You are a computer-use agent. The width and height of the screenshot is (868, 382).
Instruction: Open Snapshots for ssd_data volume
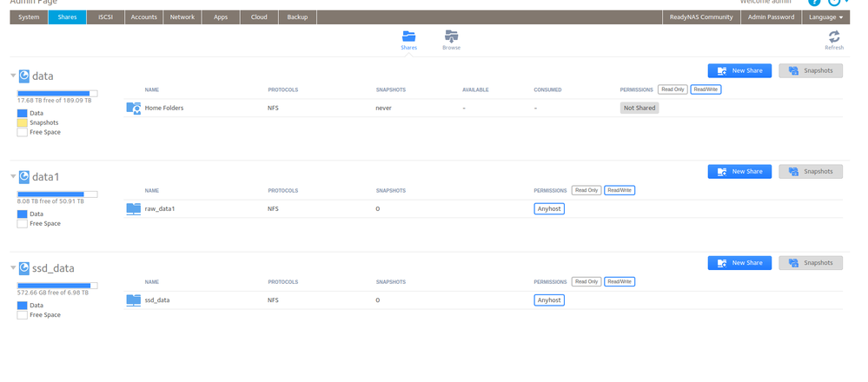(810, 262)
